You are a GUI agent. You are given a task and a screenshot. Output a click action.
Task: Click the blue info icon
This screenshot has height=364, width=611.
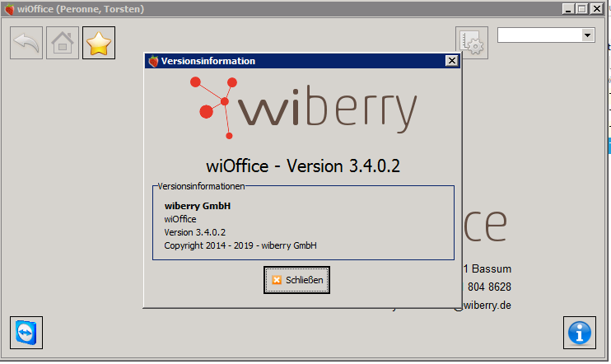coord(580,333)
